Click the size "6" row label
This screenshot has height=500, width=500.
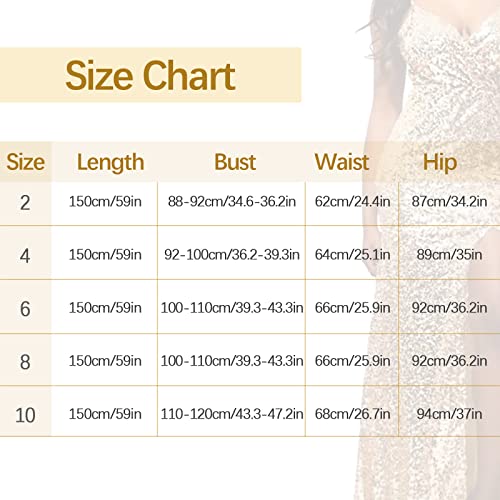pos(25,309)
